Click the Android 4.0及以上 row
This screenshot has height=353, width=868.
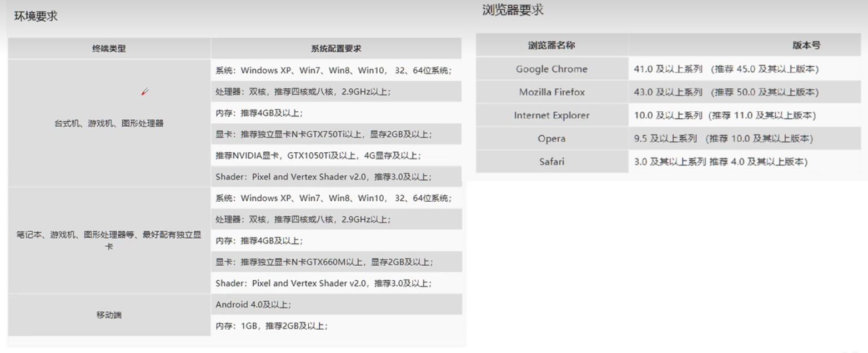(253, 305)
